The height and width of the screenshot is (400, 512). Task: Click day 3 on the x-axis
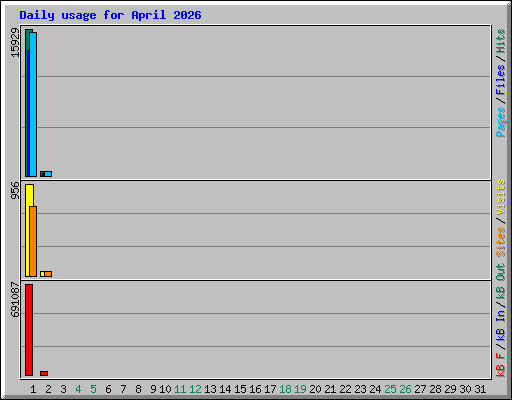tap(63, 389)
